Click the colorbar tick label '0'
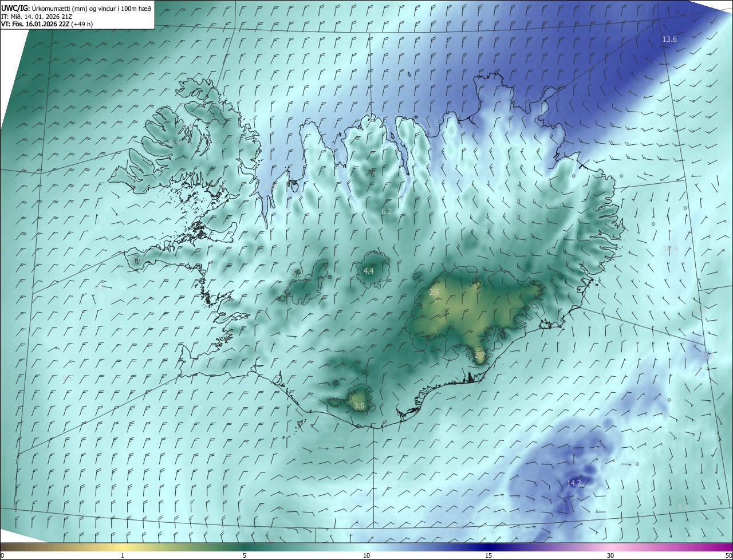Viewport: 733px width, 560px height. (2, 556)
